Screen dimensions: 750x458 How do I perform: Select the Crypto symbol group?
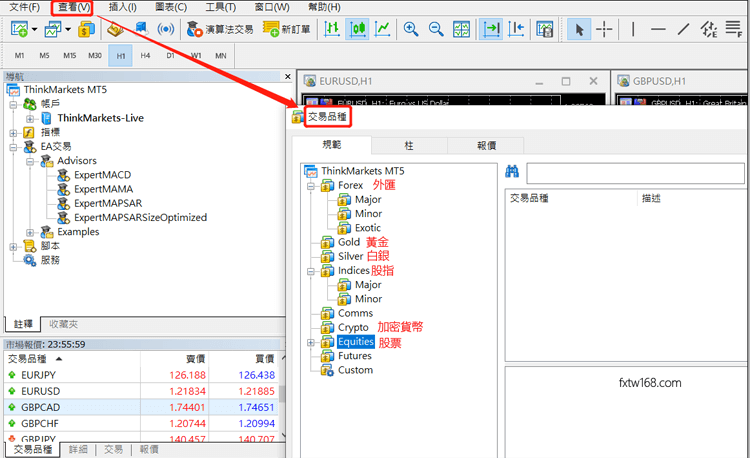(353, 328)
